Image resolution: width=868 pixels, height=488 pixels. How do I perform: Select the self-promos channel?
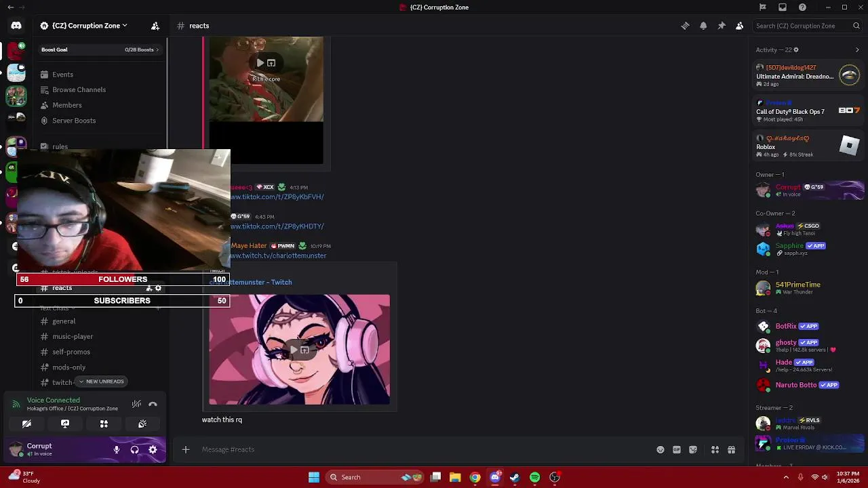point(71,352)
